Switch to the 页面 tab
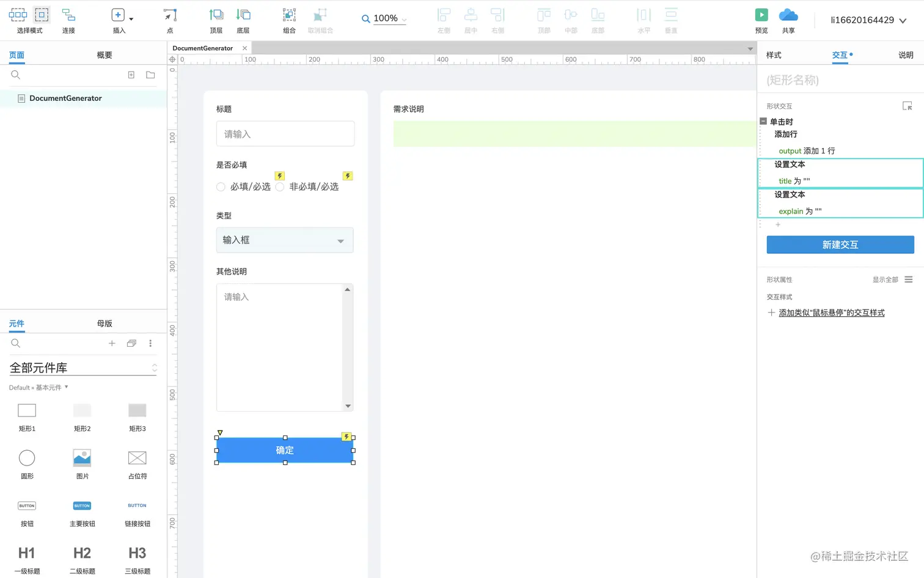The height and width of the screenshot is (578, 924). click(x=16, y=55)
